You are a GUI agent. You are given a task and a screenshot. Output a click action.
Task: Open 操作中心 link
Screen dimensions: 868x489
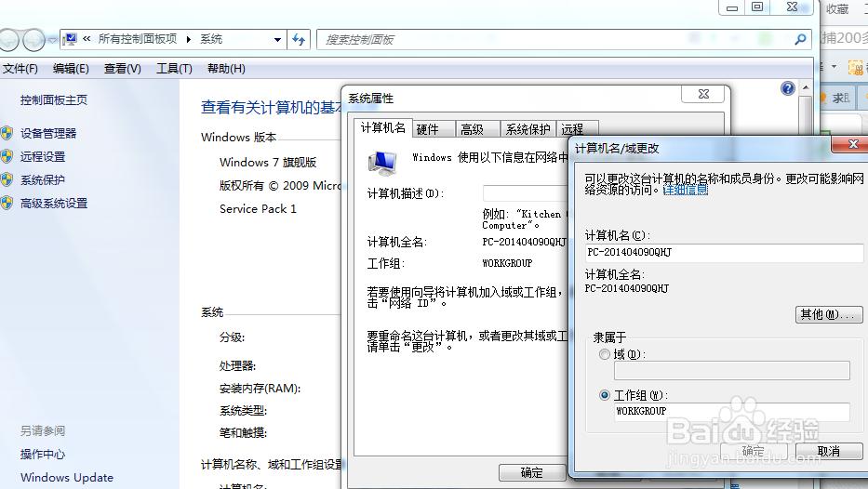(43, 455)
